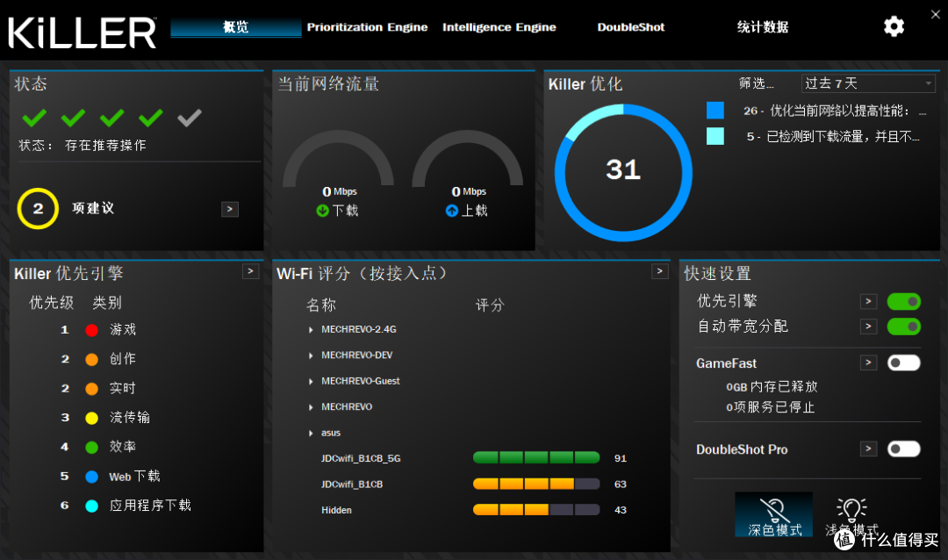Click the 31 optimization donut chart
Screen dimensions: 948x560
(622, 169)
